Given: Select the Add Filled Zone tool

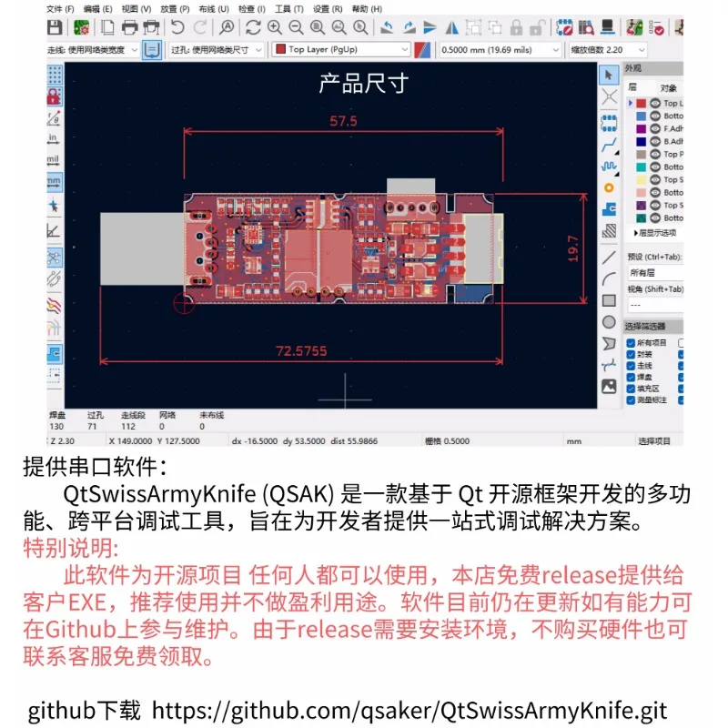Looking at the screenshot, I should click(609, 209).
